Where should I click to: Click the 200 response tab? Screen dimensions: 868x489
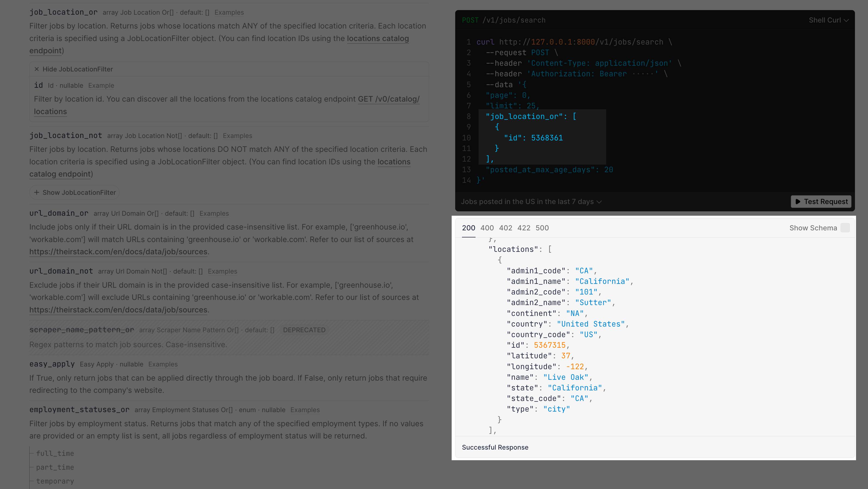click(x=468, y=228)
